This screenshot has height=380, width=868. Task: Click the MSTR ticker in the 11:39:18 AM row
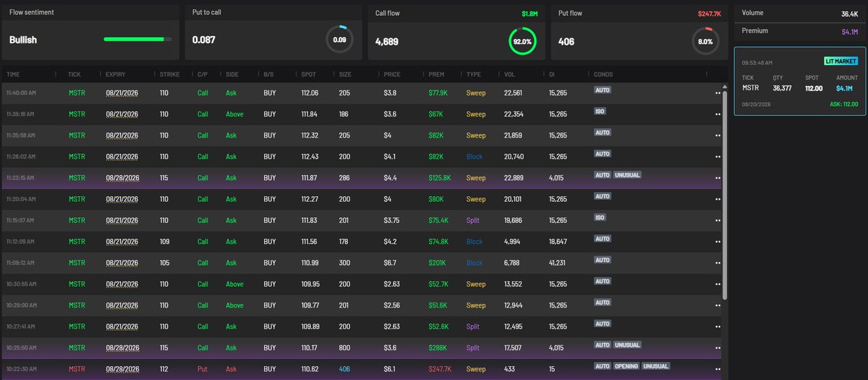[75, 114]
